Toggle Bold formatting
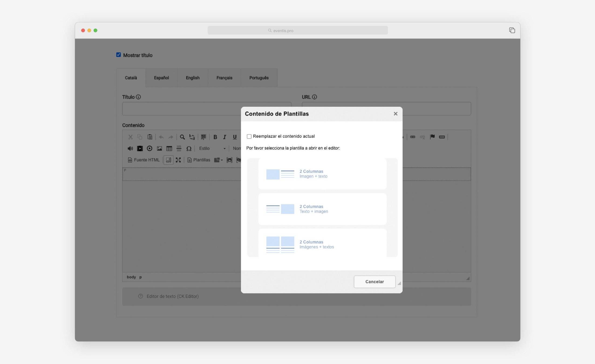 (215, 137)
